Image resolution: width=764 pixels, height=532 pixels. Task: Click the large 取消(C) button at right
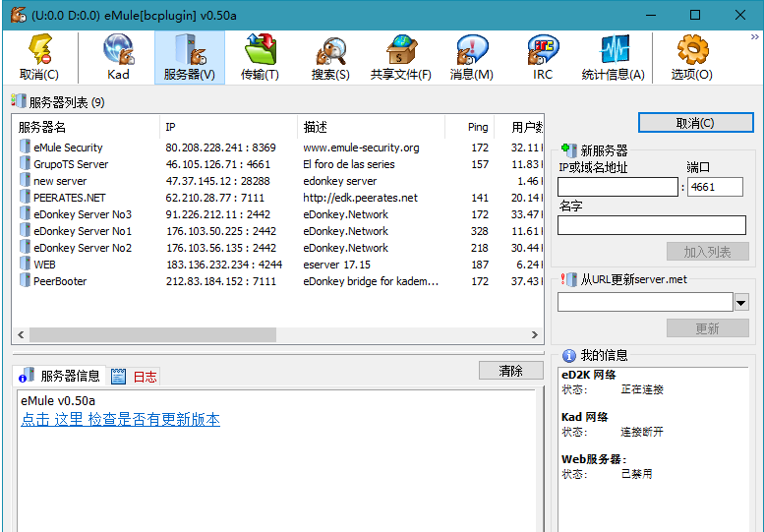[x=696, y=123]
